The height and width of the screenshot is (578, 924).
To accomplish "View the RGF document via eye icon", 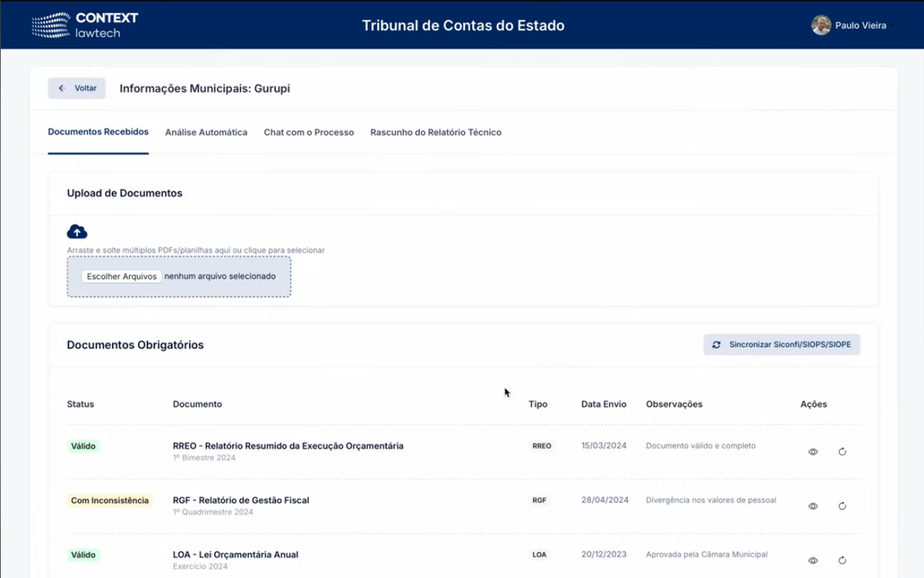I will (813, 505).
